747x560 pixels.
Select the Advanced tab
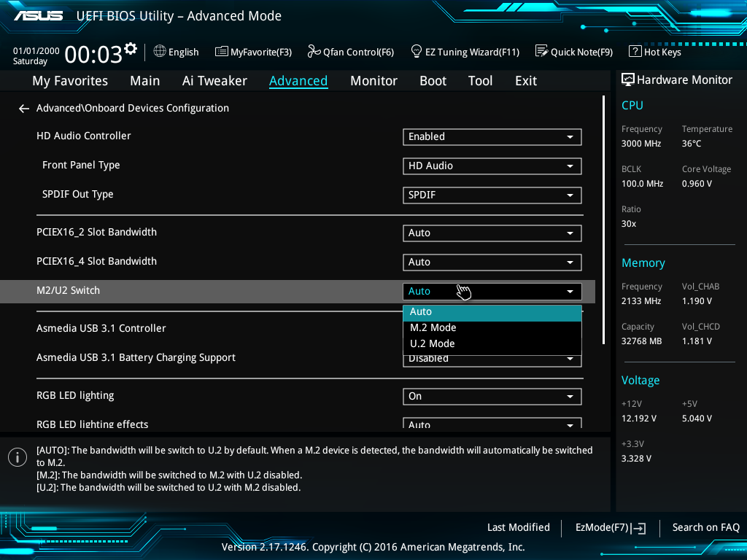[298, 81]
